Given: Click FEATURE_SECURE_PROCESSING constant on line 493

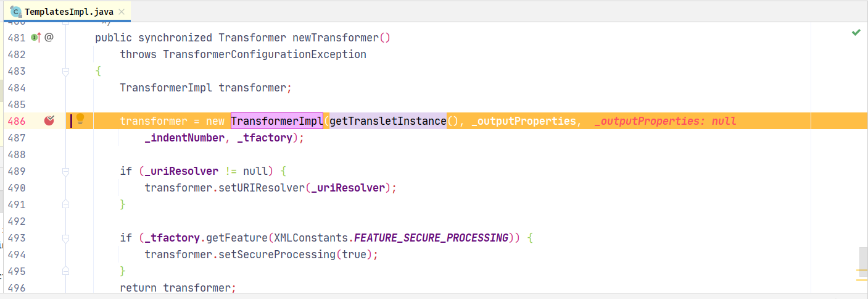Looking at the screenshot, I should click(x=431, y=238).
